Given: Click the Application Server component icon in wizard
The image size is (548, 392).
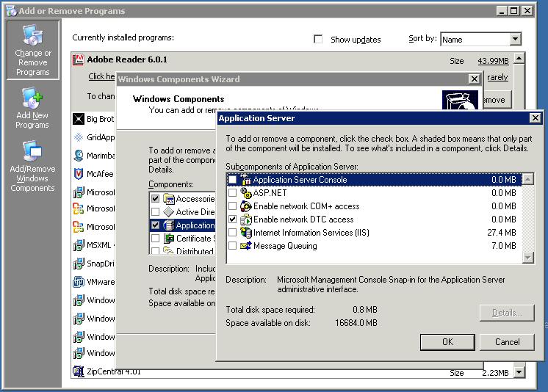Looking at the screenshot, I should (x=169, y=225).
